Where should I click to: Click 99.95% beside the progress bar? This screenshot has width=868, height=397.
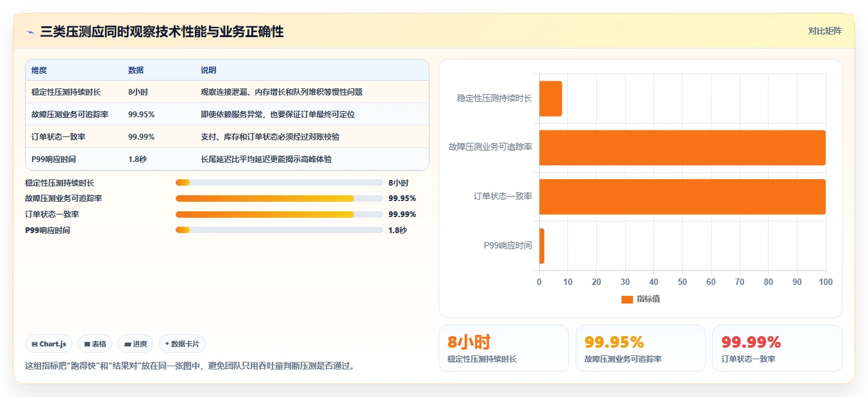tap(402, 199)
